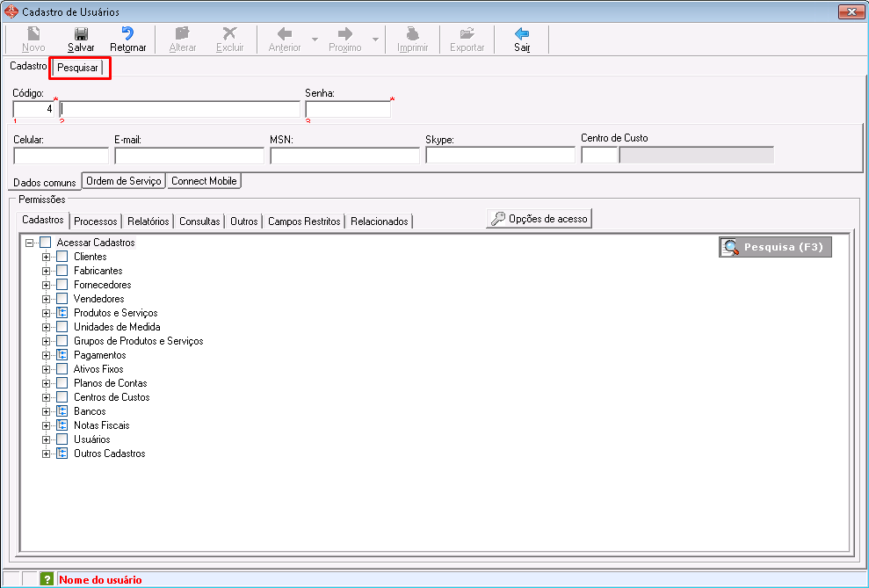
Task: Check the Ativos Fixos permission box
Action: [62, 368]
